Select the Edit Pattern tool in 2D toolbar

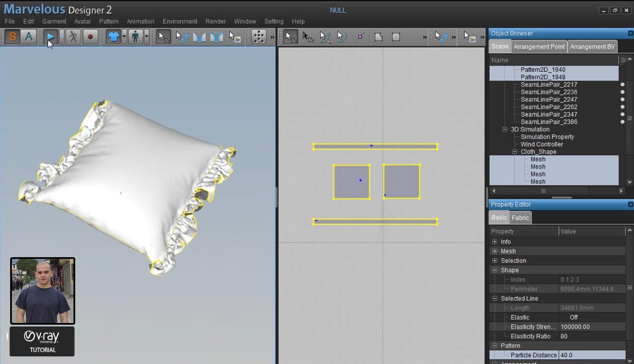click(290, 37)
